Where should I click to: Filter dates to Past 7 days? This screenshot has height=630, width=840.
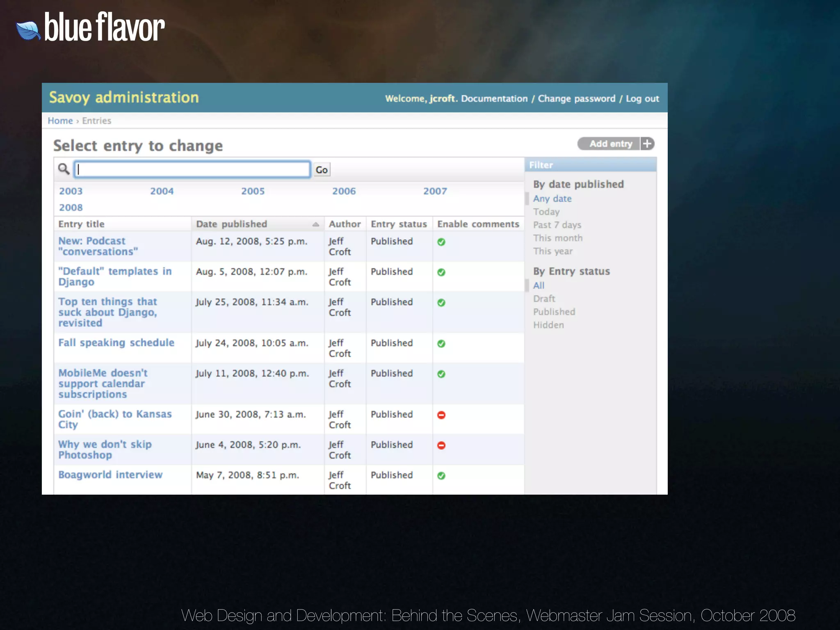(557, 225)
